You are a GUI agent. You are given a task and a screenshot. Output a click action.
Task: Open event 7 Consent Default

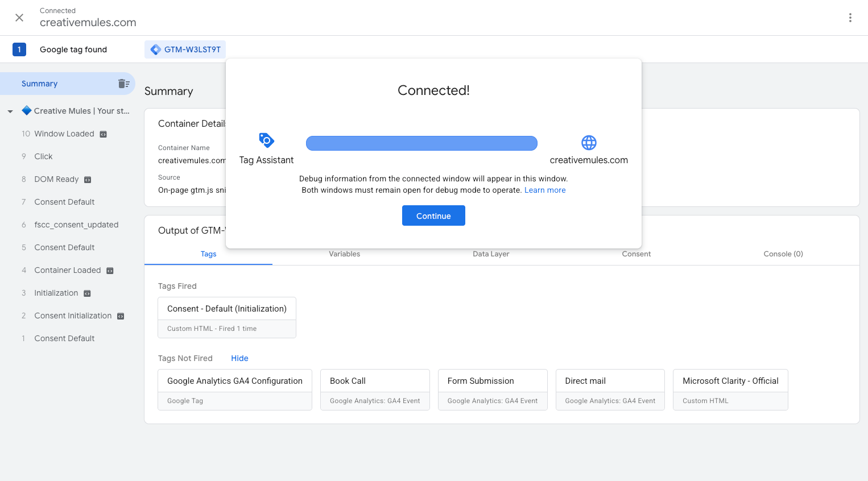pos(64,202)
